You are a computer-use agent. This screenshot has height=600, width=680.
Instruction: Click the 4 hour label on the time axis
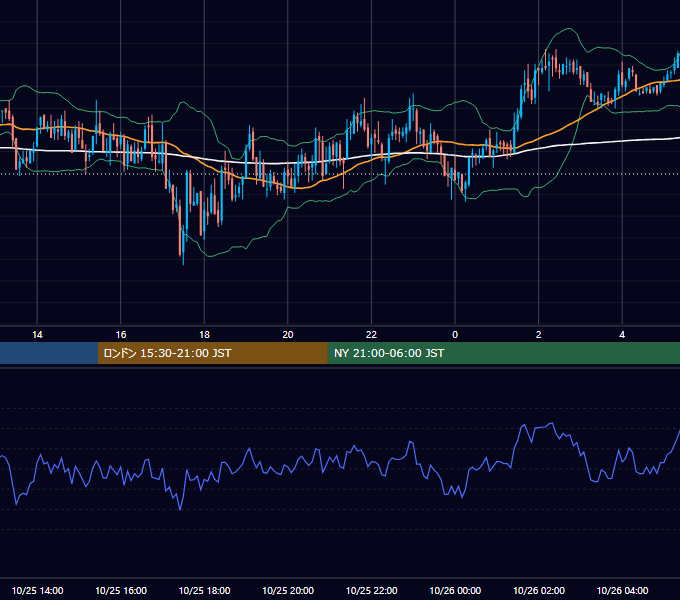click(622, 335)
